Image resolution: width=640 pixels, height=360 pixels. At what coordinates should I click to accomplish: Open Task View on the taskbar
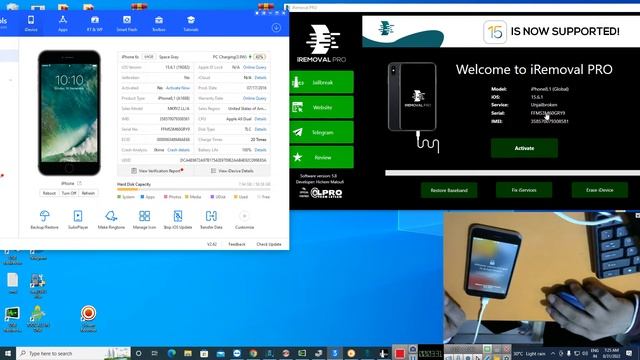click(155, 353)
